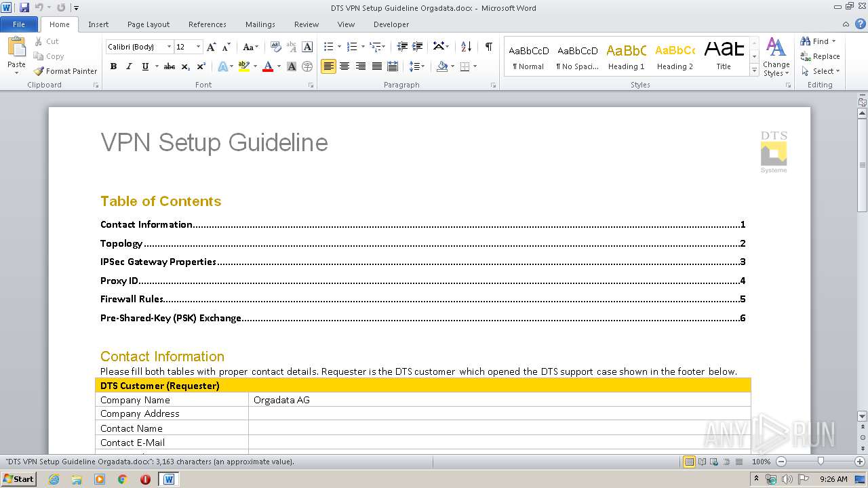Toggle superscript formatting
The width and height of the screenshot is (868, 488).
(201, 66)
